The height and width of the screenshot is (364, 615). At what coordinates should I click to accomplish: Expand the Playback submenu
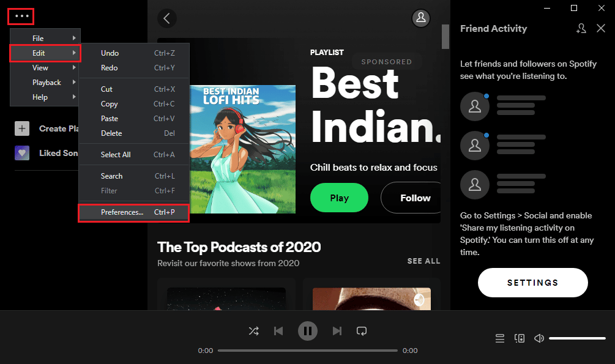[x=45, y=83]
